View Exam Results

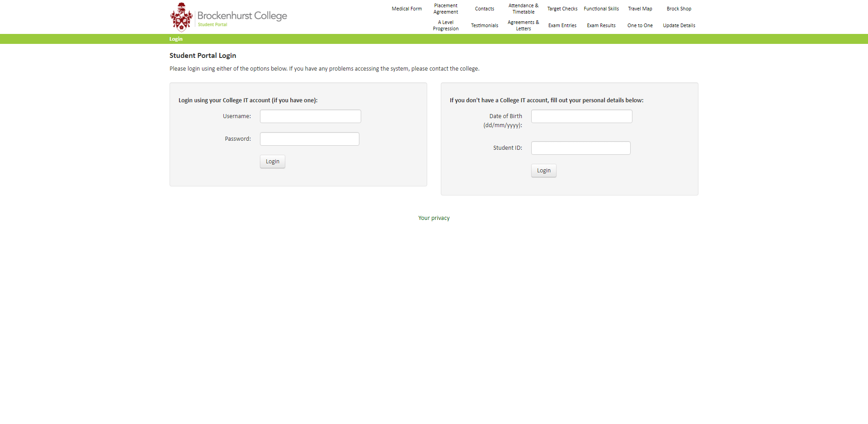[x=601, y=26]
